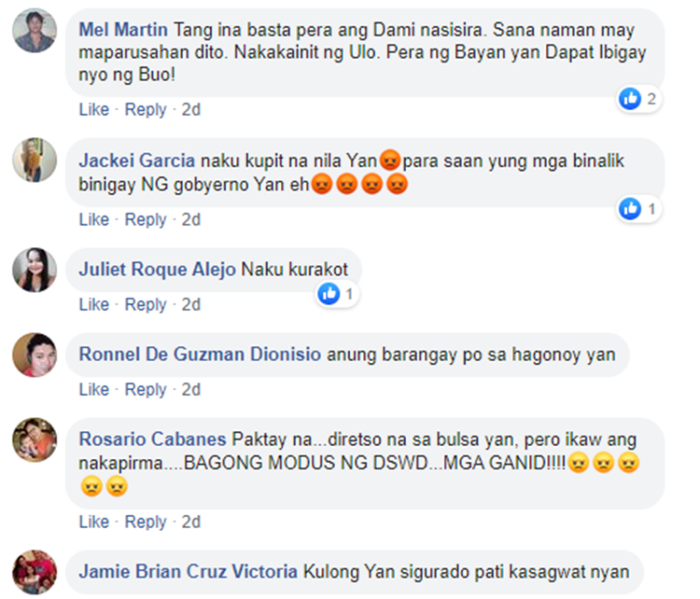
Task: Open Mel Martin's profile picture
Action: point(35,31)
